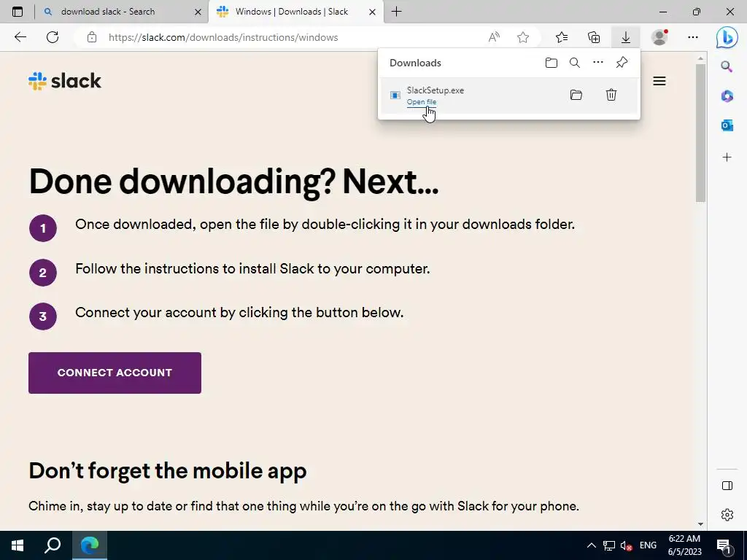The image size is (747, 560).
Task: Activate the Read aloud icon
Action: (494, 37)
